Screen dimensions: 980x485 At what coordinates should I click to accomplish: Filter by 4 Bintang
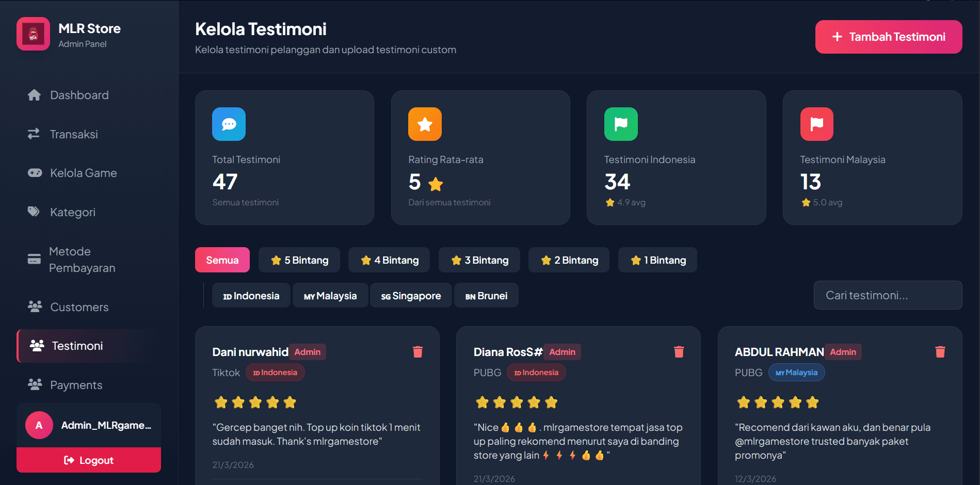point(390,260)
